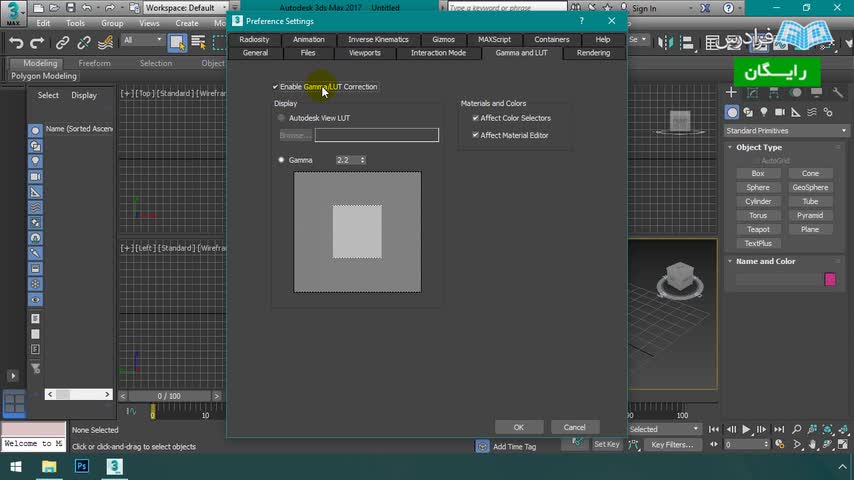Click the Bind to Space Warp icon
854x480 pixels.
(105, 42)
